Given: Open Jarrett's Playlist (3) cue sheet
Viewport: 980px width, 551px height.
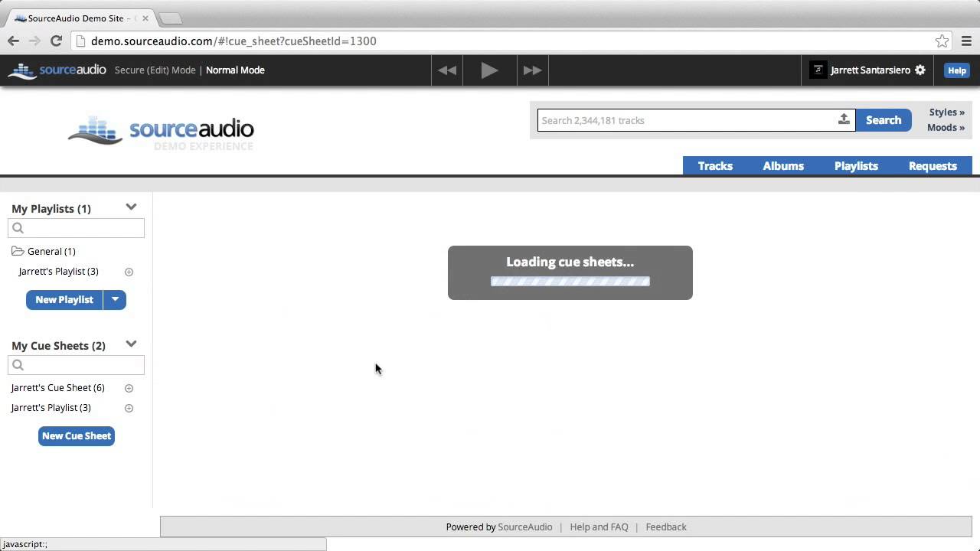Looking at the screenshot, I should (51, 408).
